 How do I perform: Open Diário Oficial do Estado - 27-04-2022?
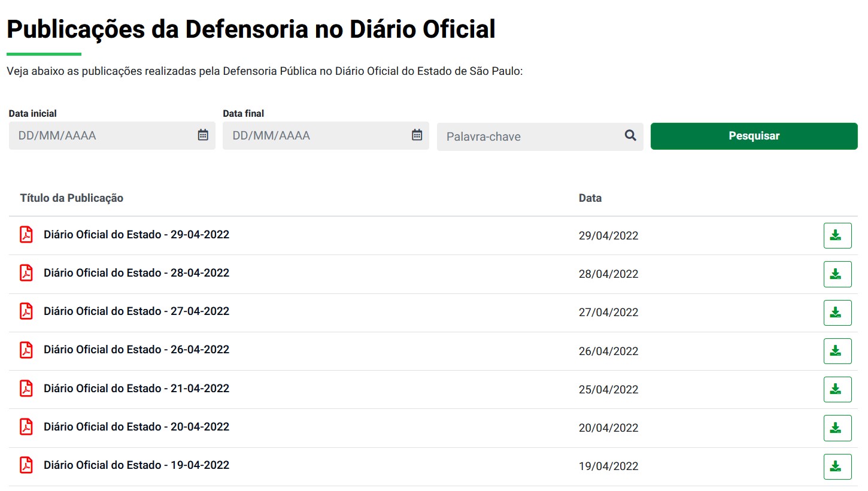click(x=136, y=311)
